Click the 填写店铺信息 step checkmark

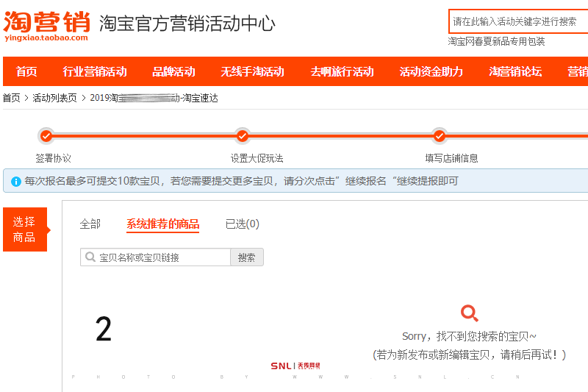click(x=439, y=136)
